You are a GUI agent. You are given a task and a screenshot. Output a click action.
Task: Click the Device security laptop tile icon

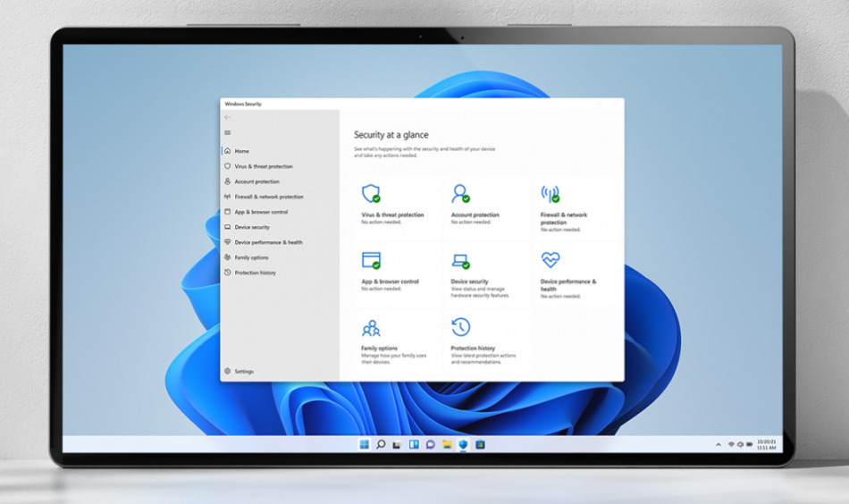(x=460, y=261)
